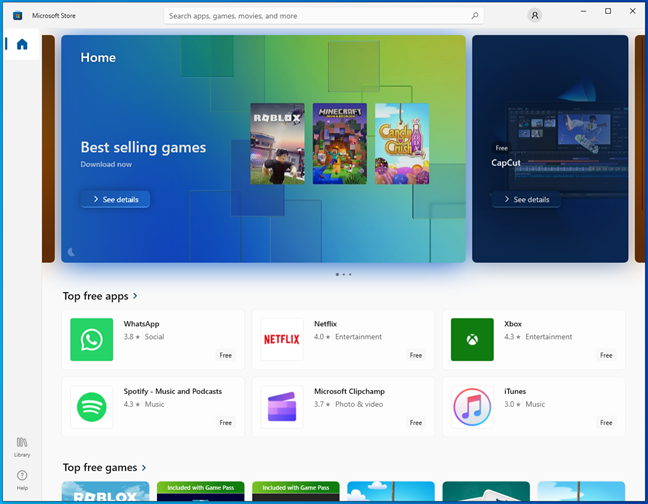
Task: Minimize the Microsoft Store window
Action: click(583, 11)
